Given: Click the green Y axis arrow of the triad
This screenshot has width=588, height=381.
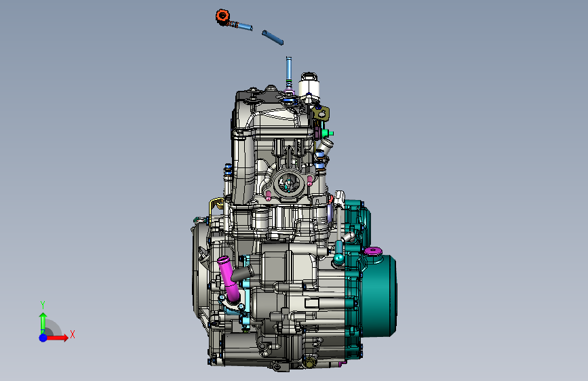Looking at the screenshot, I should 43,323.
